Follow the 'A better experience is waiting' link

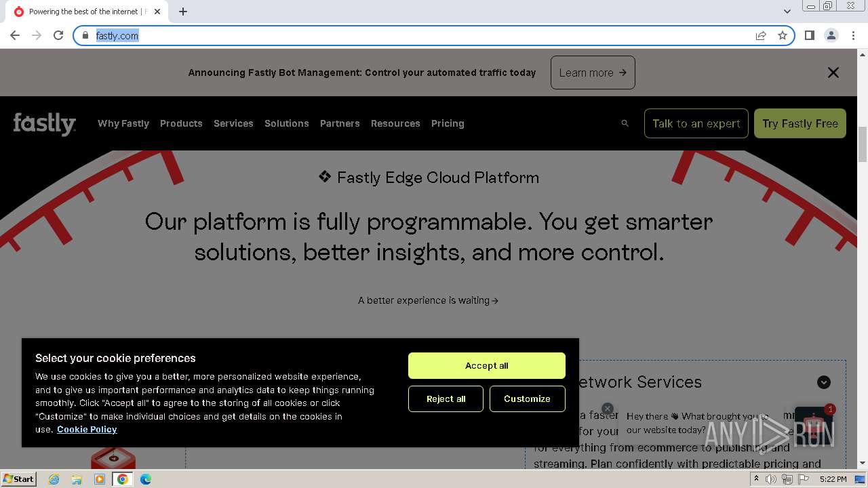pos(428,300)
